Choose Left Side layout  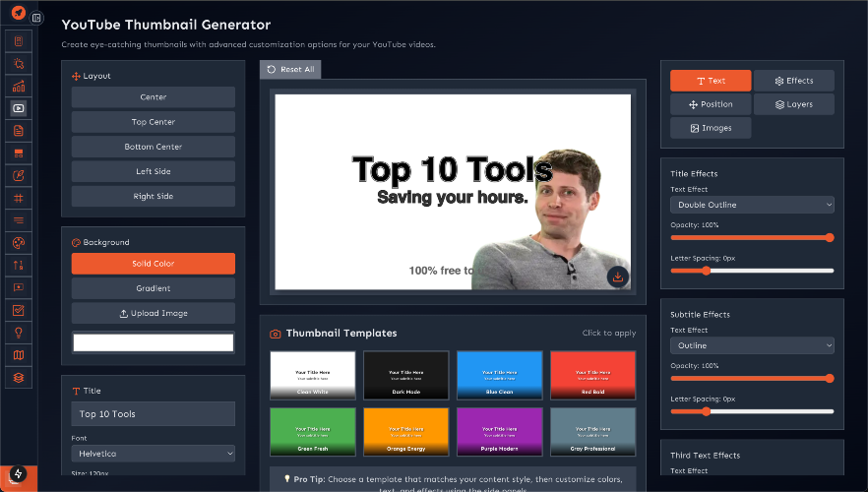[154, 171]
